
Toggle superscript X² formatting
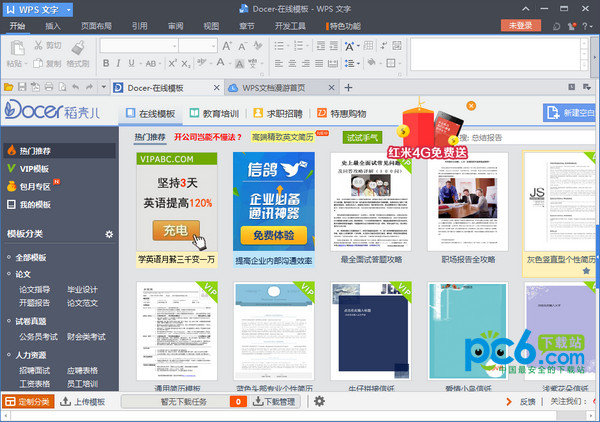point(173,63)
